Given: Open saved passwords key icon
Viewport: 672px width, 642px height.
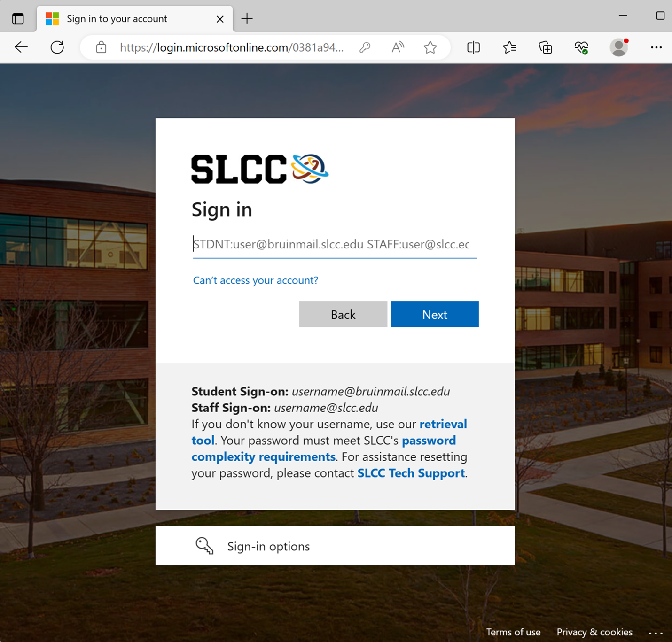Looking at the screenshot, I should coord(365,47).
